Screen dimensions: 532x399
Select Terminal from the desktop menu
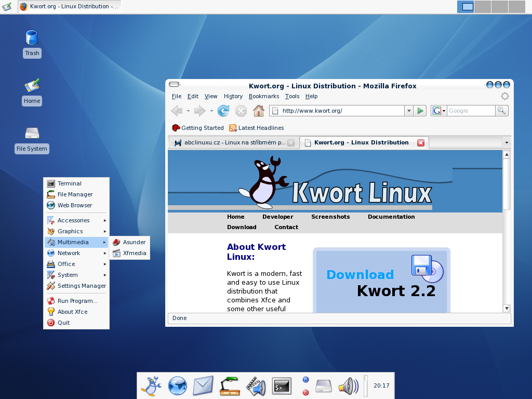pyautogui.click(x=76, y=183)
